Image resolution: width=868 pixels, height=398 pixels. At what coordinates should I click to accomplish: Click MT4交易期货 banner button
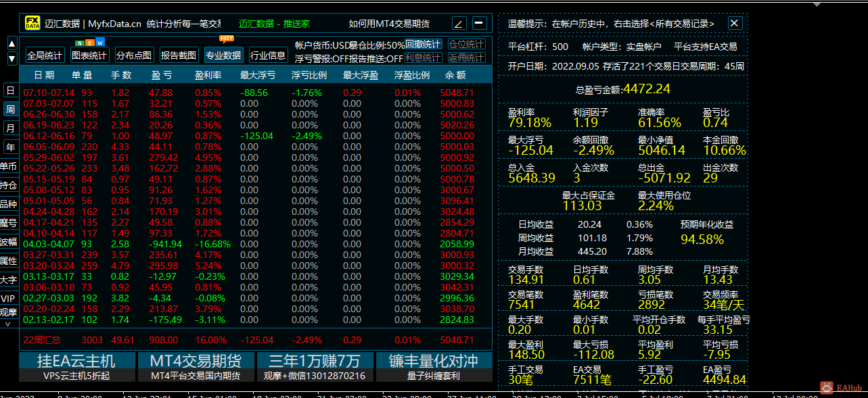coord(196,361)
